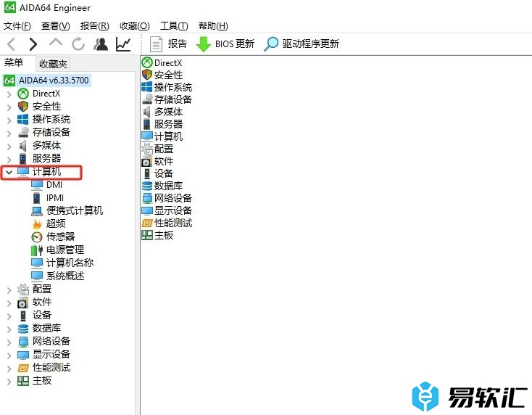Click 操作系统 Windows icon in right pane
532x415 pixels.
click(x=147, y=87)
